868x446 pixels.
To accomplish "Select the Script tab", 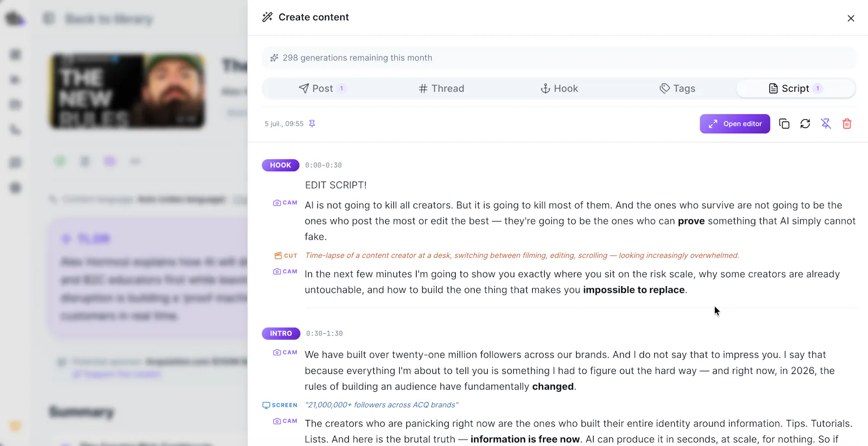I will pyautogui.click(x=795, y=88).
